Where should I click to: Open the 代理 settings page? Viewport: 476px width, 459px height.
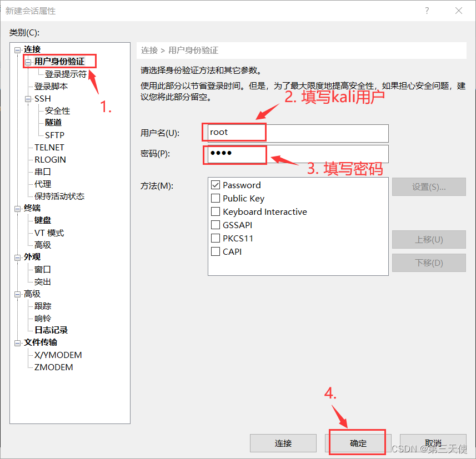click(44, 184)
